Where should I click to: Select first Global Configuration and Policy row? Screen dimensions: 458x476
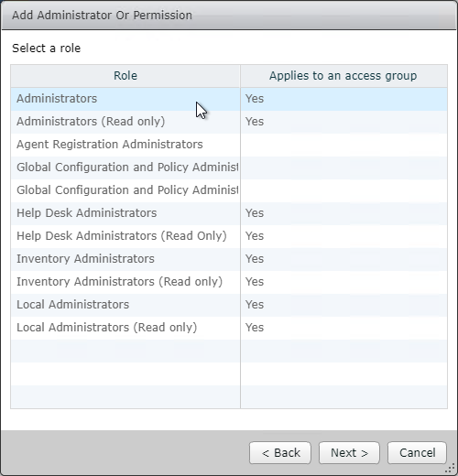click(x=229, y=168)
